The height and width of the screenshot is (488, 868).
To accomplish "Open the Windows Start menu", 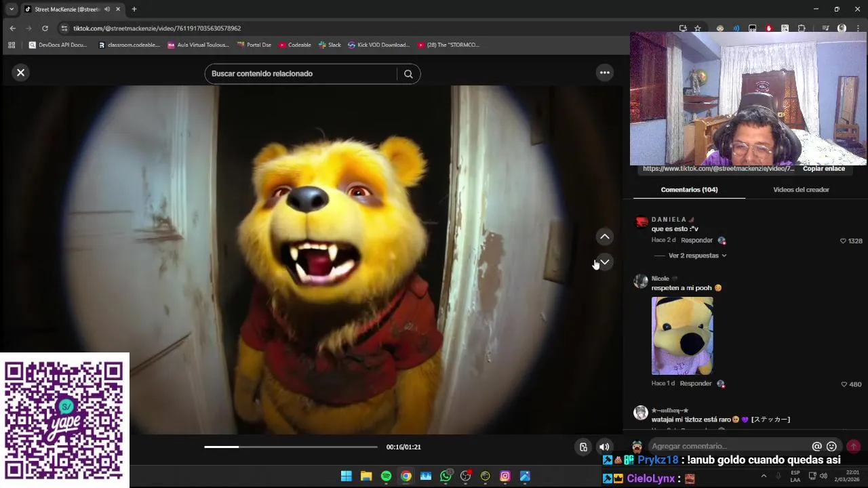I will click(x=346, y=476).
